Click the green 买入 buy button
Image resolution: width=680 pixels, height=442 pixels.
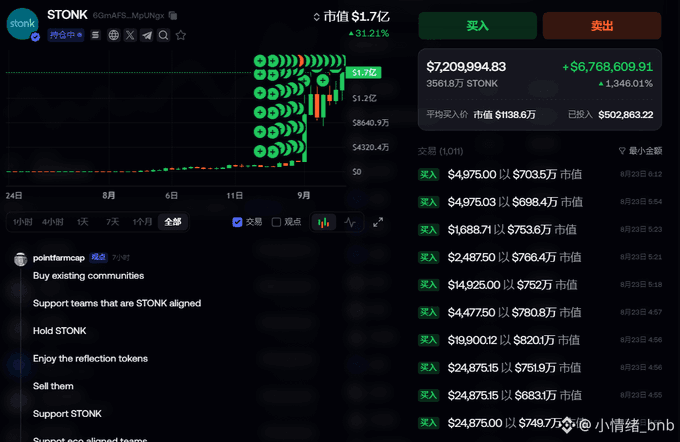[477, 26]
